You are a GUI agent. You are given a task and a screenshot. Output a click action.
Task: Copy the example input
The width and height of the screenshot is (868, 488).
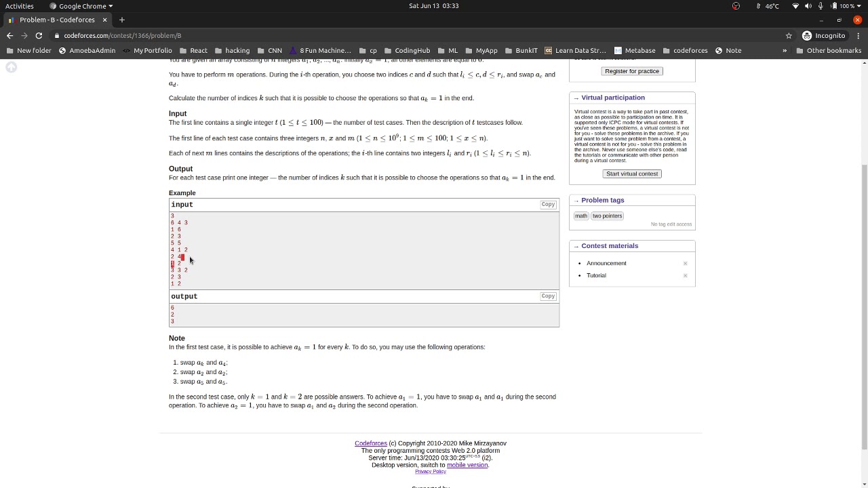(x=548, y=204)
